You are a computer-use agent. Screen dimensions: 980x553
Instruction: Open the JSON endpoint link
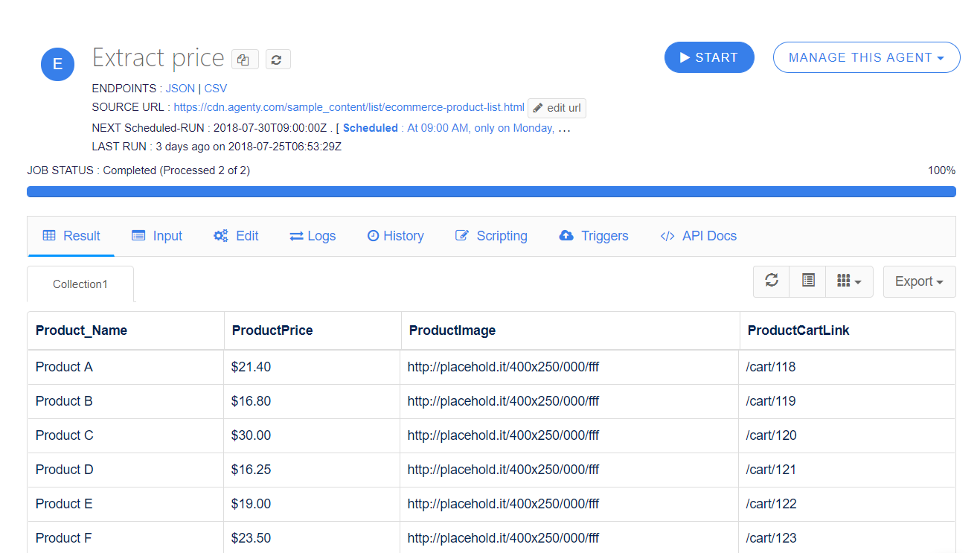tap(180, 89)
